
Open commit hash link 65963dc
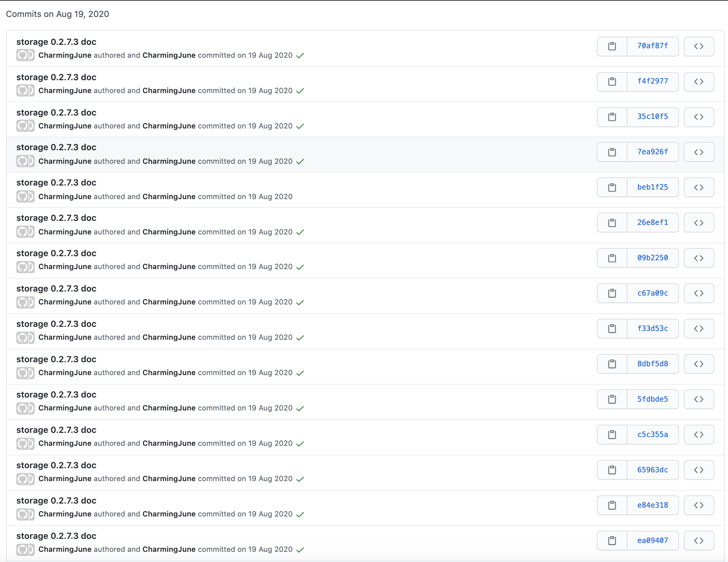tap(652, 470)
